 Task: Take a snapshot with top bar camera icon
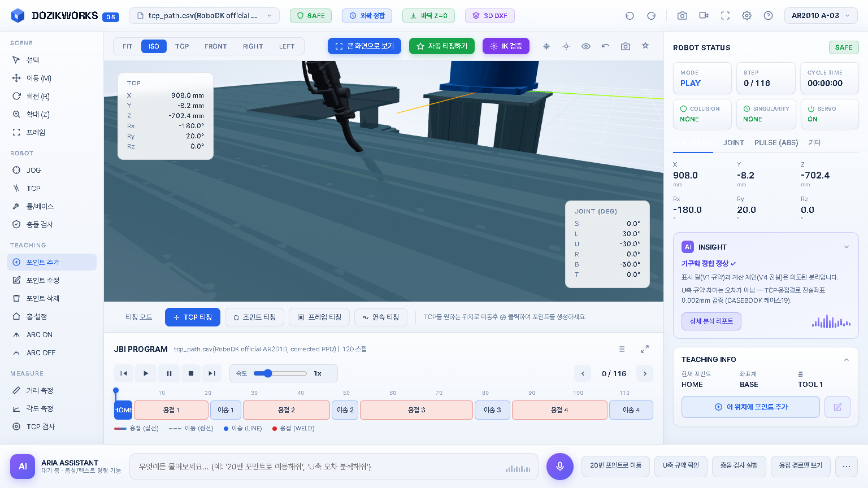(x=682, y=16)
